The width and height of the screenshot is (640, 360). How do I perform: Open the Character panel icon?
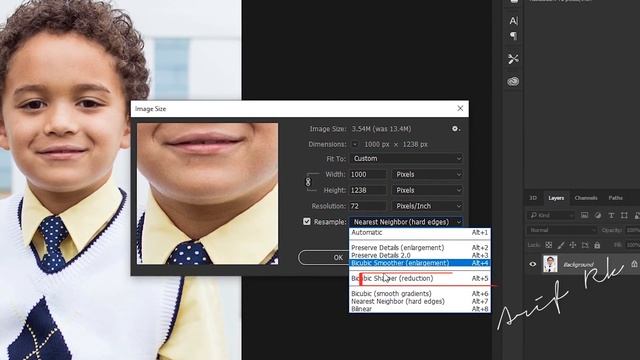tap(513, 21)
